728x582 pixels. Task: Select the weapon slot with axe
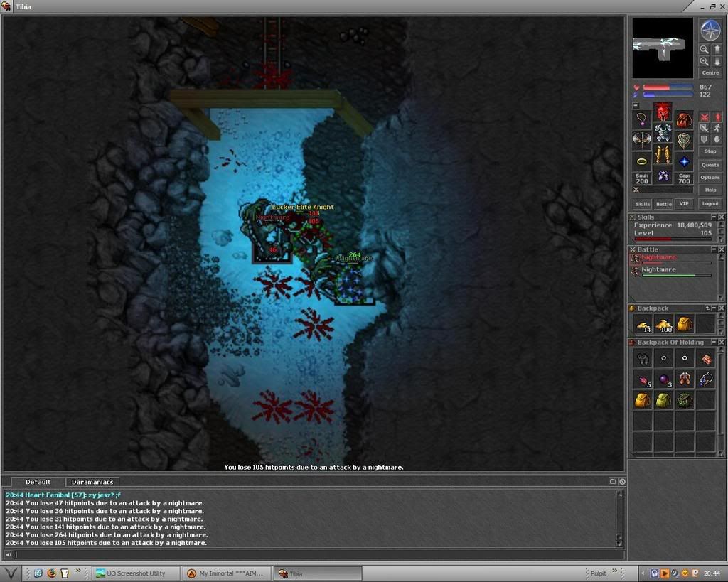[642, 140]
